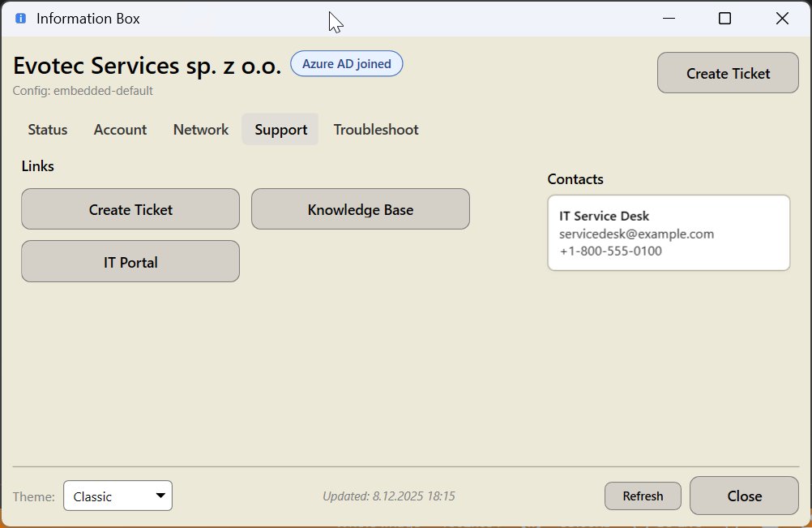Open the Troubleshoot tab

tap(376, 130)
